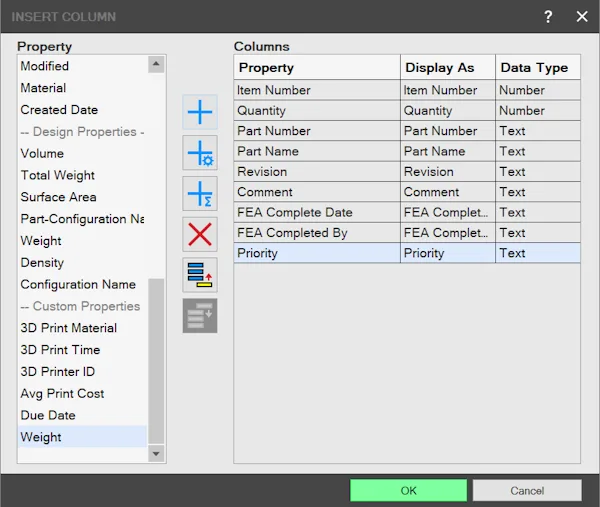This screenshot has width=600, height=507.
Task: Click the add custom property gear icon
Action: coord(200,153)
